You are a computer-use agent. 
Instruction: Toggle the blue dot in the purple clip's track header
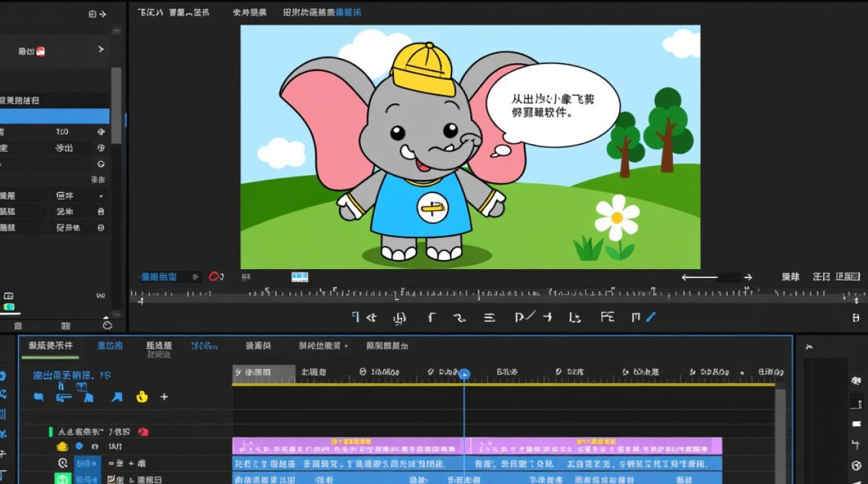point(79,446)
